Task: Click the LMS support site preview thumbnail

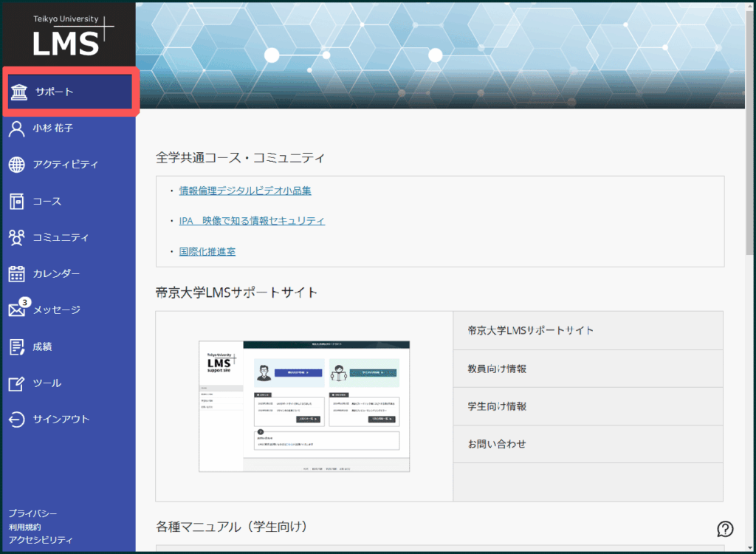Action: (x=304, y=406)
